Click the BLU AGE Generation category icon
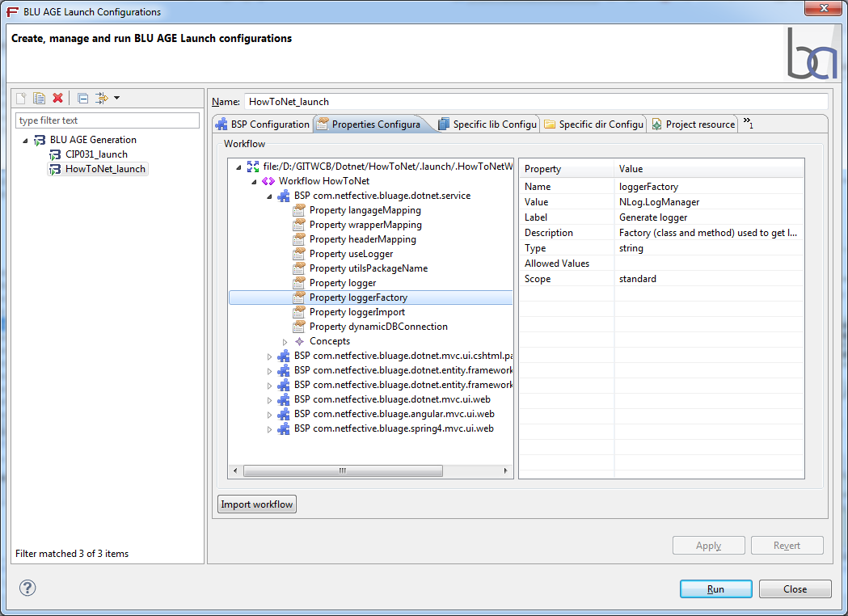848x616 pixels. click(40, 140)
